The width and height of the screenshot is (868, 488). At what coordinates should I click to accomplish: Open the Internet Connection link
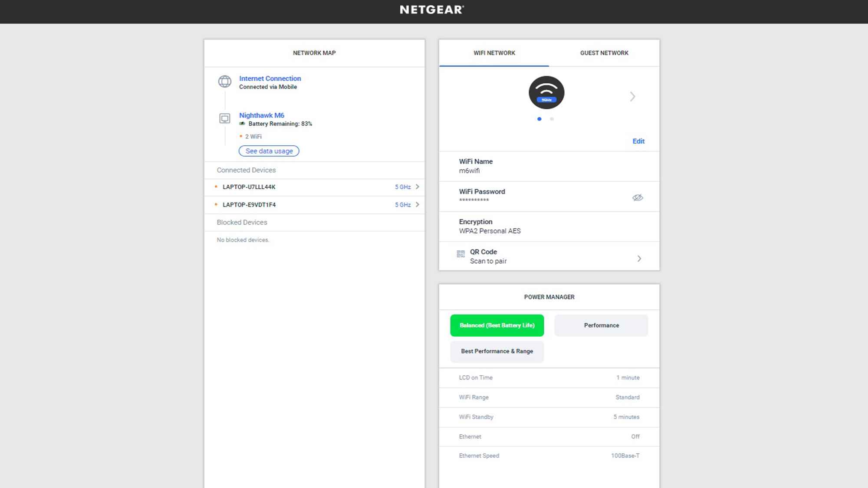tap(270, 79)
